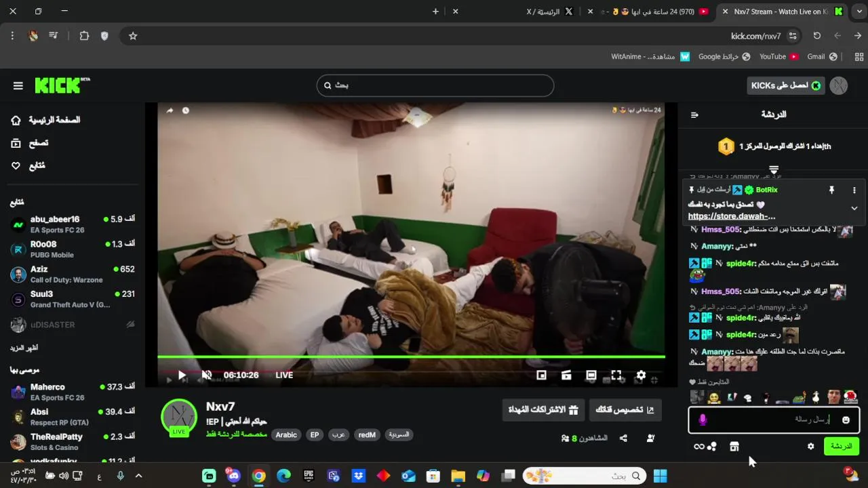
Task: Select the EP tag
Action: pos(315,434)
